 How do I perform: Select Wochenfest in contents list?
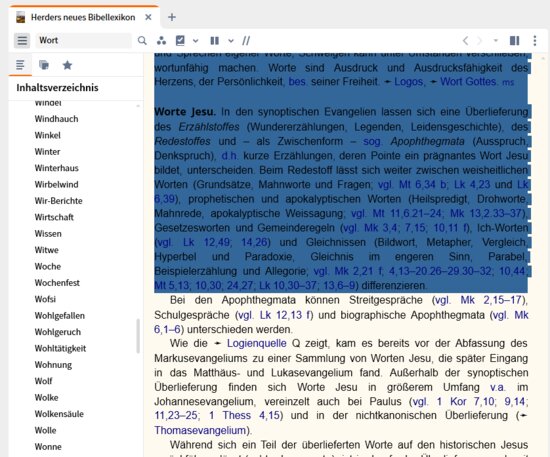point(57,283)
